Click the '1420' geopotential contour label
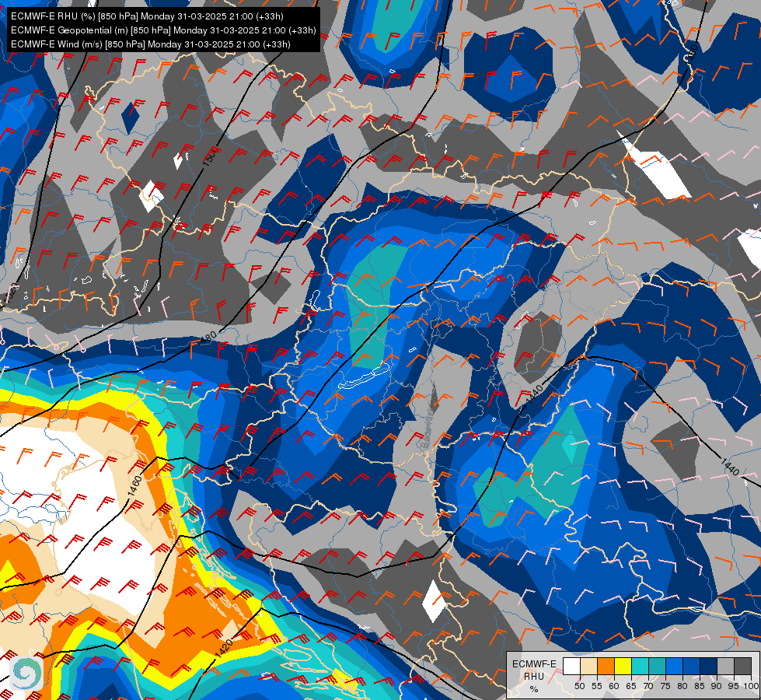The image size is (761, 700). (x=224, y=649)
